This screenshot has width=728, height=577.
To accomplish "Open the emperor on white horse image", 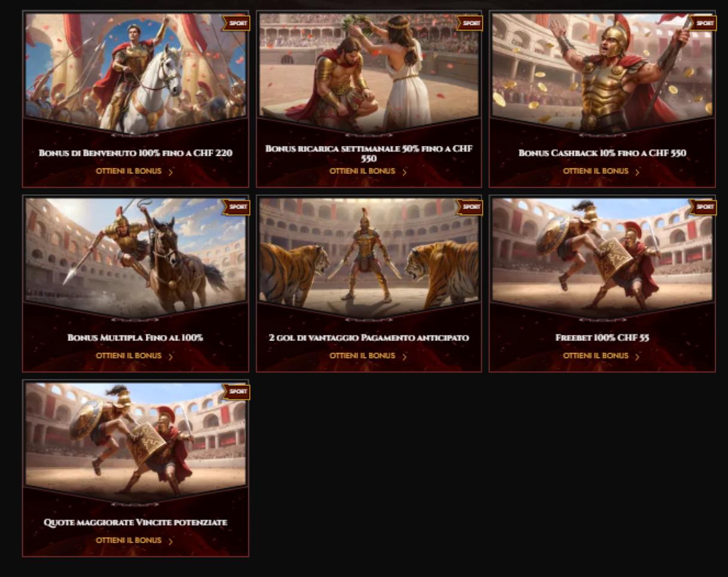I will [135, 72].
